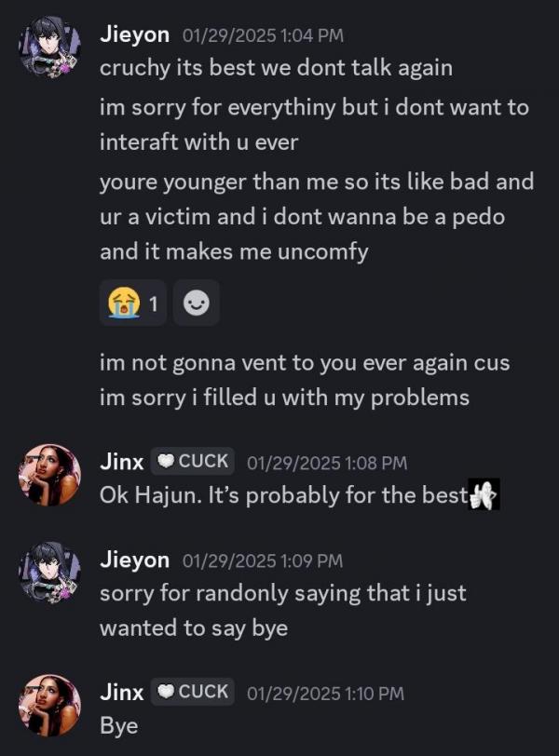Click the 01/29/2025 1:08 PM timestamp

[327, 464]
